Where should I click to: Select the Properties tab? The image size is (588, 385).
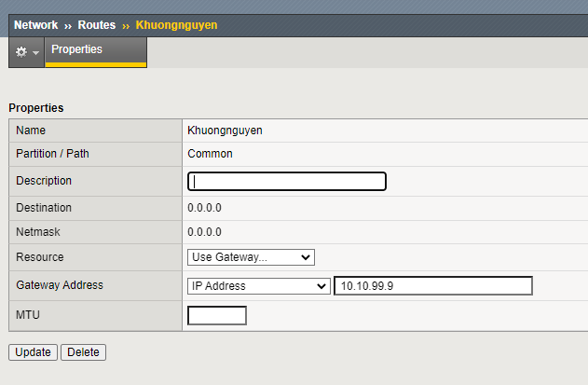coord(77,49)
